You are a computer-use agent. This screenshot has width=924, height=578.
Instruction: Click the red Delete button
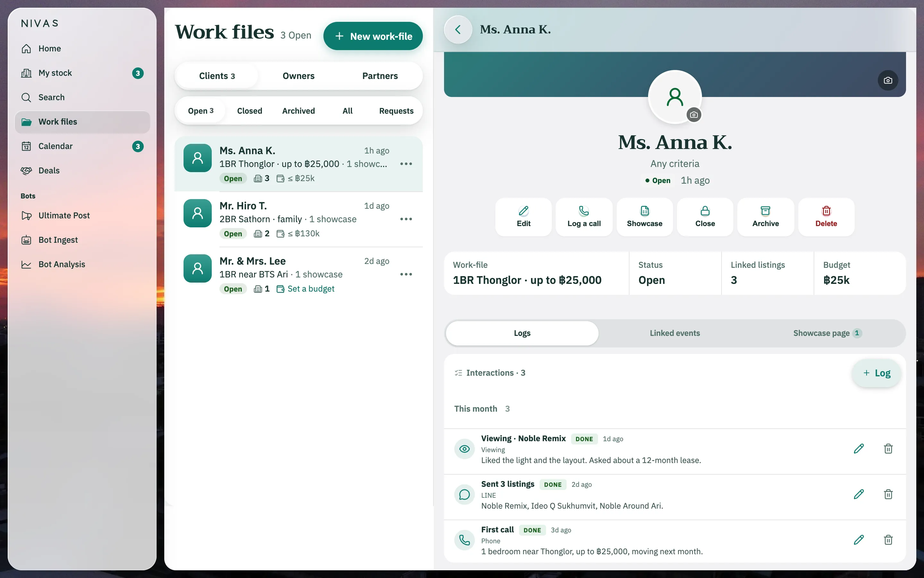coord(826,217)
